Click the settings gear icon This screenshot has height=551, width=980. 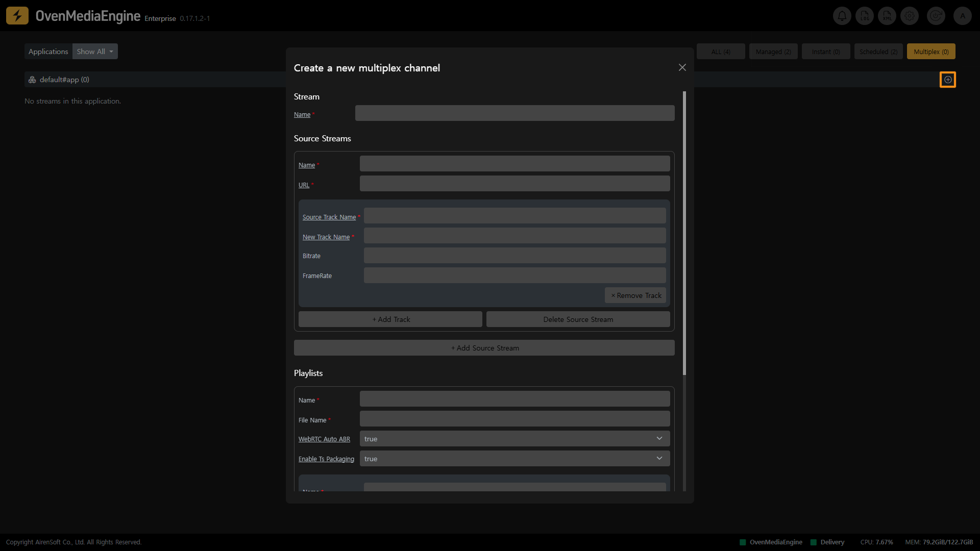tap(910, 16)
